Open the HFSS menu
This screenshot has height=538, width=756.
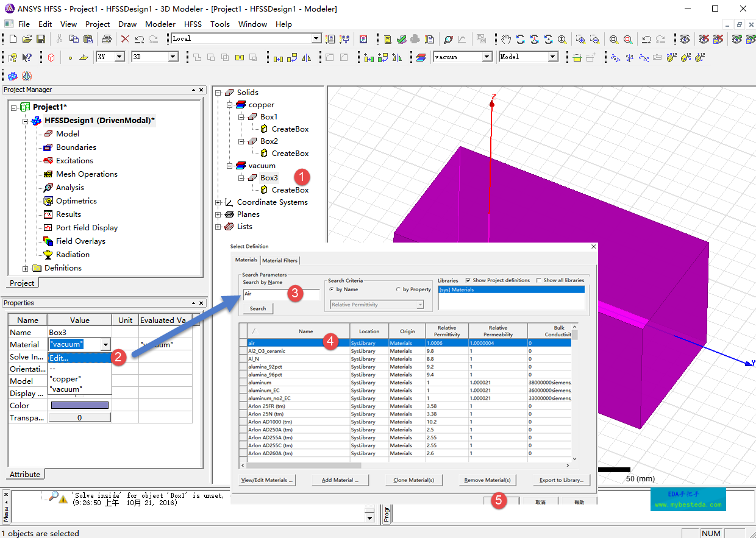pos(193,24)
